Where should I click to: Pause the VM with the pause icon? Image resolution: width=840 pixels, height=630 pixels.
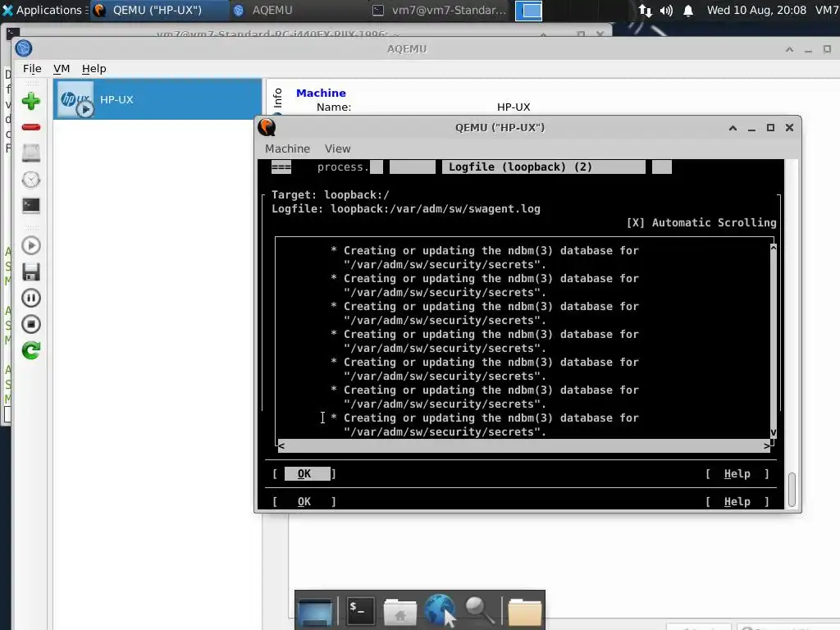tap(31, 298)
